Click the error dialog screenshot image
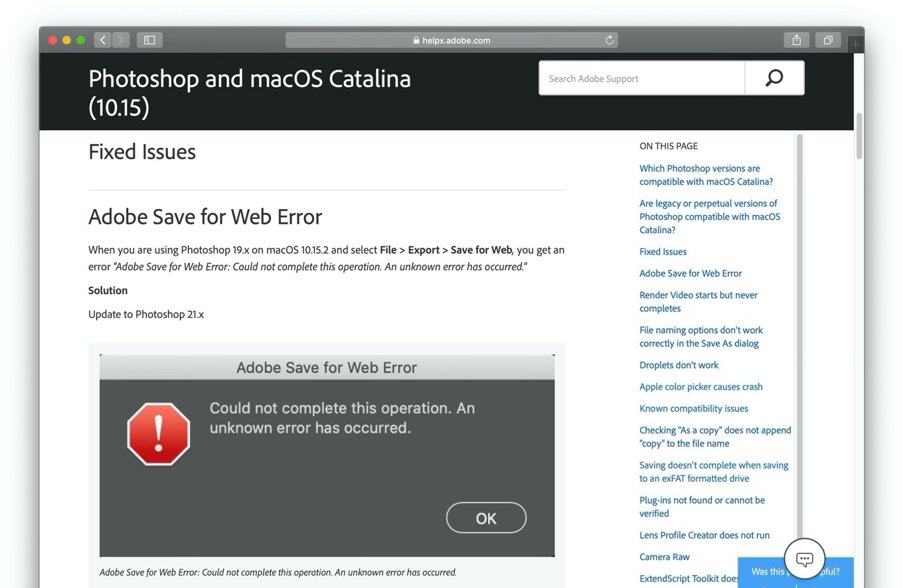The image size is (903, 588). pos(327,455)
